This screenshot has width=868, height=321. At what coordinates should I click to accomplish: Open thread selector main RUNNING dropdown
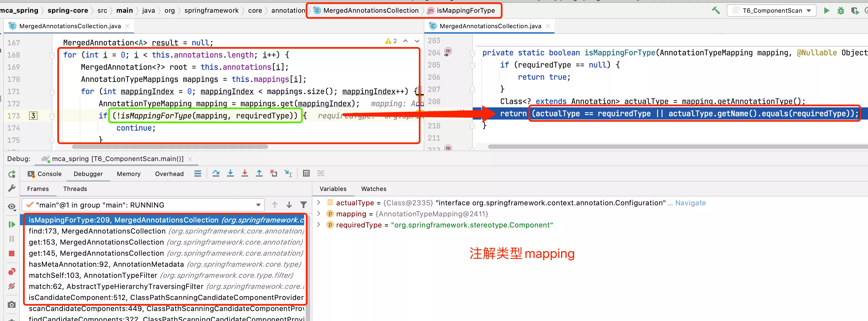click(x=143, y=205)
